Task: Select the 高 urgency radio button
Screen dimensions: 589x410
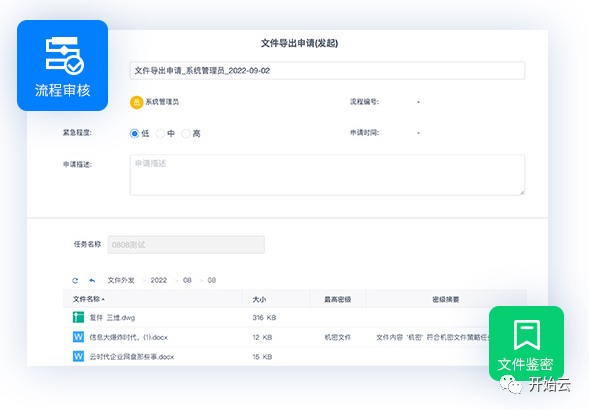Action: click(x=186, y=133)
